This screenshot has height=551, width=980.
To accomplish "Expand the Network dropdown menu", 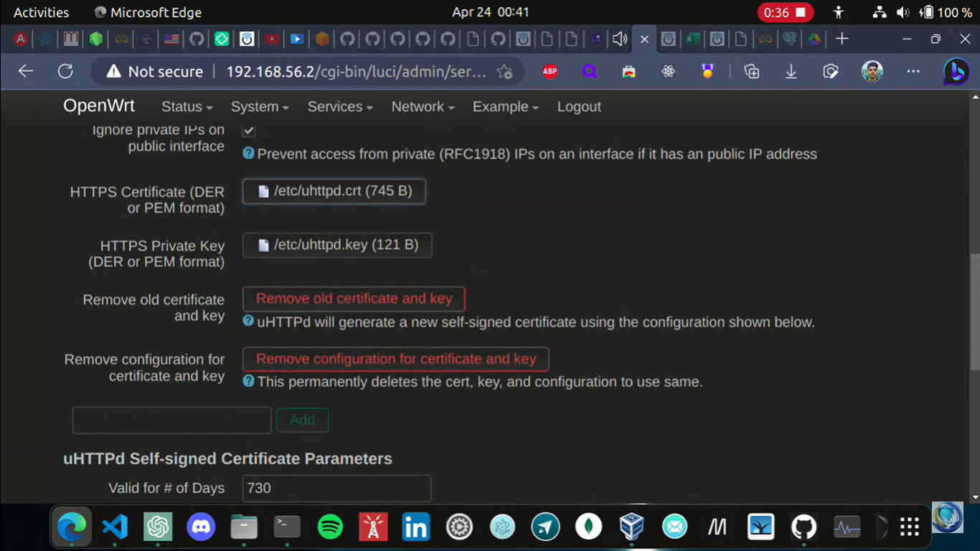I will pyautogui.click(x=423, y=107).
